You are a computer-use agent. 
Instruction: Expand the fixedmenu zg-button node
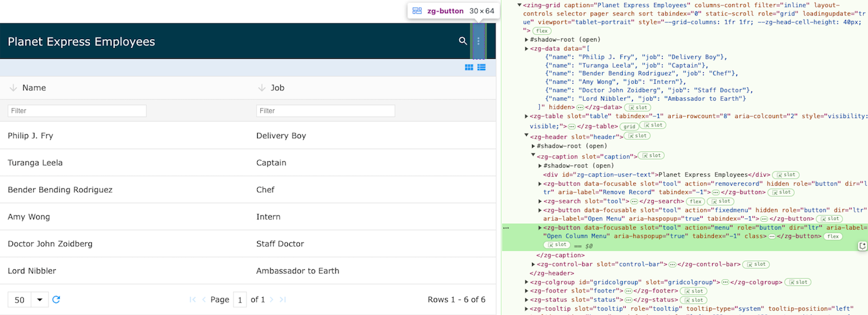tap(540, 210)
